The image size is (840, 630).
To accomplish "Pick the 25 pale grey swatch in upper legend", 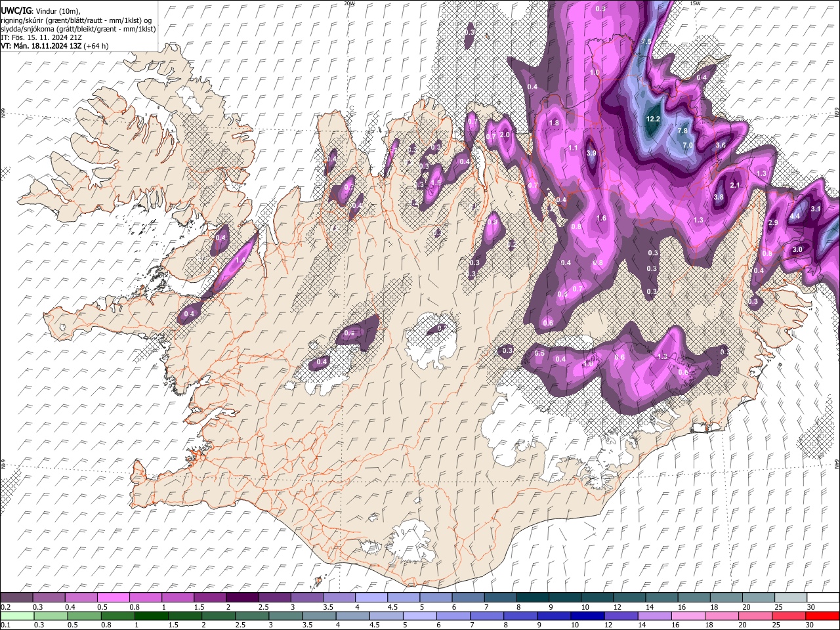I will coord(790,597).
